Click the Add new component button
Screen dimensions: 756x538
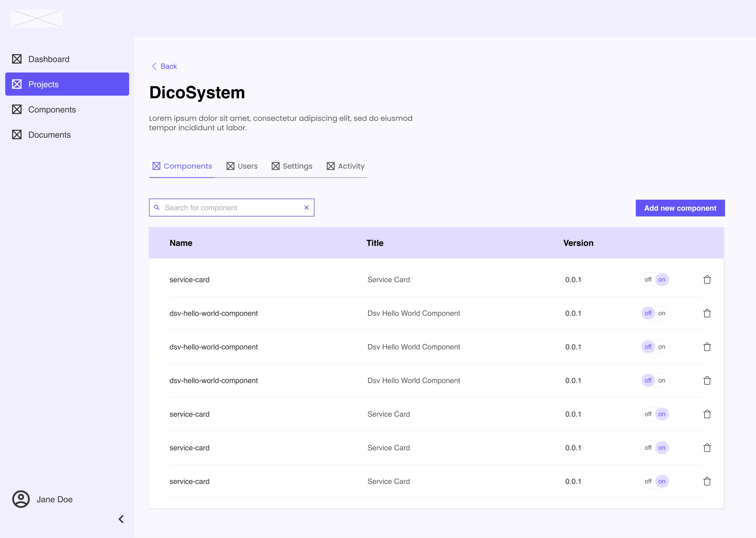pyautogui.click(x=680, y=208)
